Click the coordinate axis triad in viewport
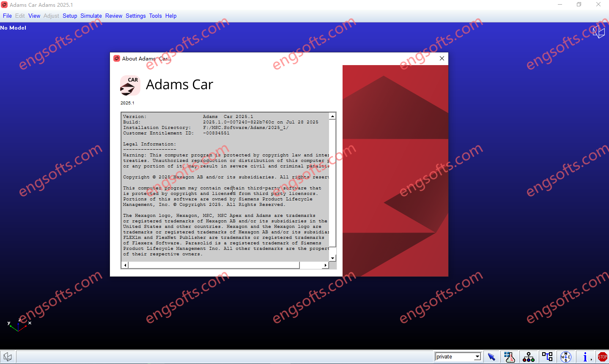The image size is (609, 364). coord(19,325)
